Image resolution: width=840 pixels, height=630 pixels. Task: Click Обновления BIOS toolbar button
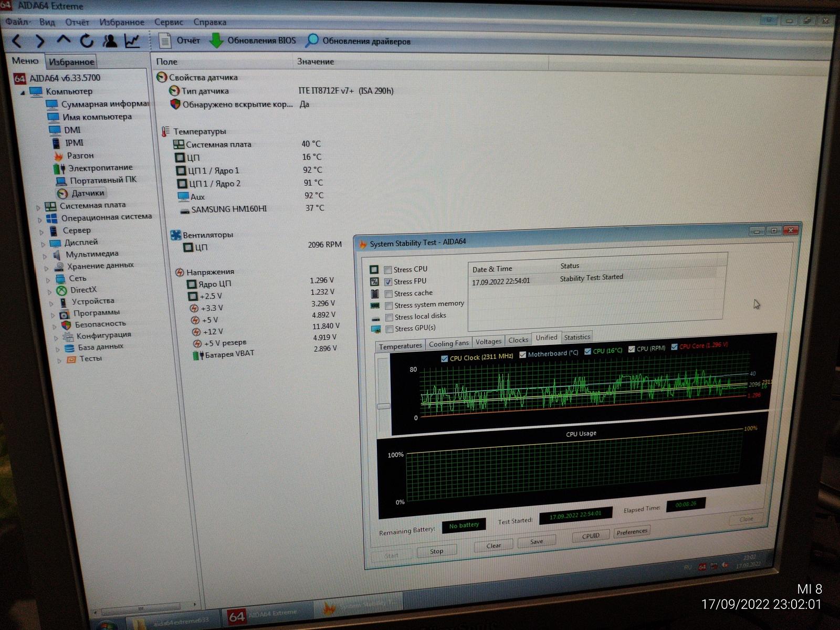tap(253, 40)
